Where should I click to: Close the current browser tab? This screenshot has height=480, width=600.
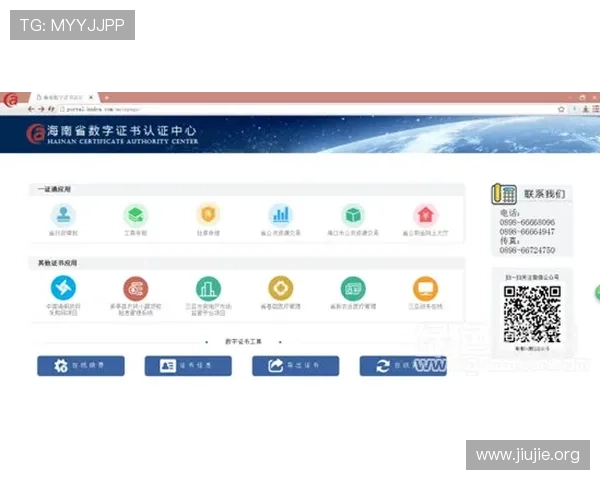click(91, 98)
